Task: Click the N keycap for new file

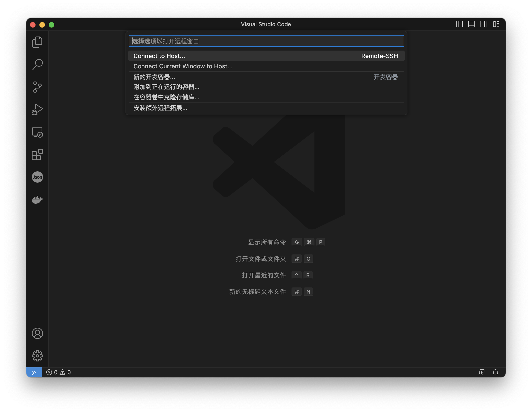Action: (308, 291)
